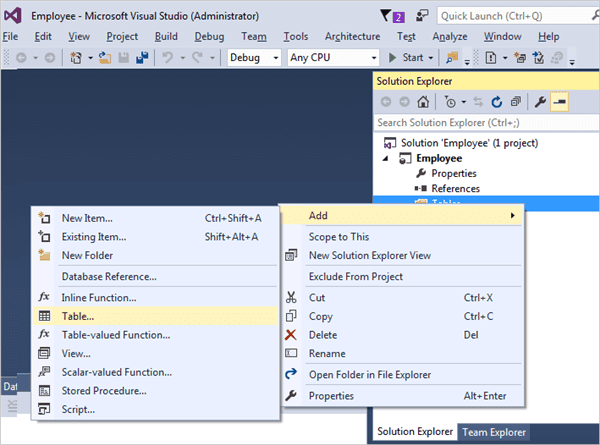Open the Any CPU platform dropdown
Screen dimensions: 600x445
pos(331,57)
